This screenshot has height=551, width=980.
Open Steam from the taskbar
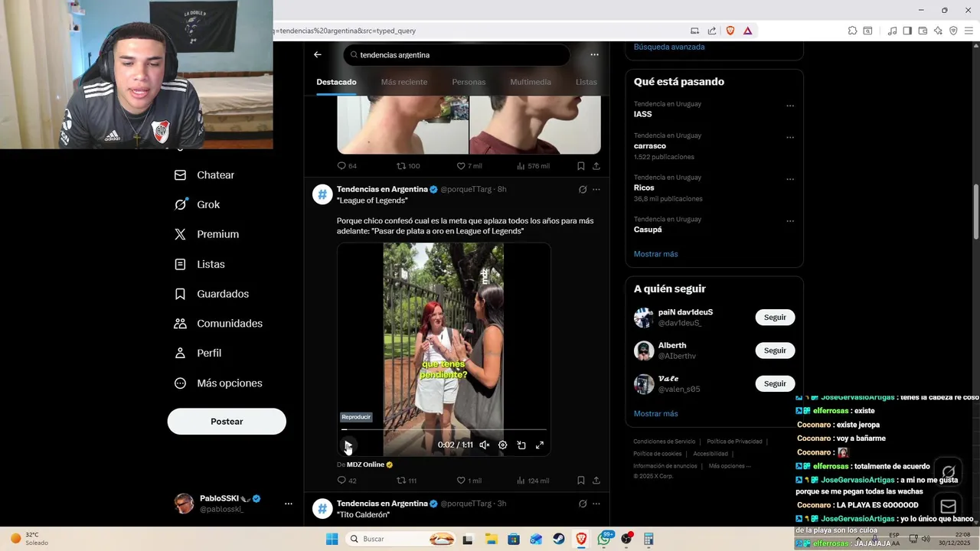pos(559,539)
